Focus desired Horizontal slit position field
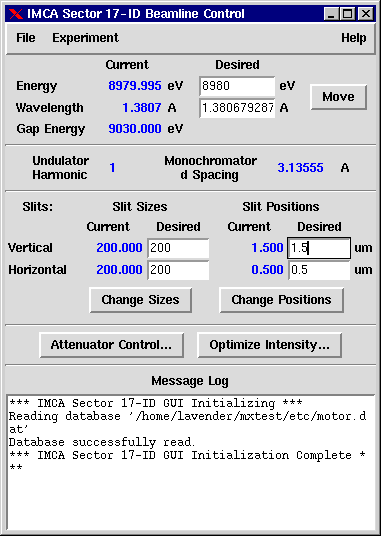The image size is (381, 536). coord(319,270)
